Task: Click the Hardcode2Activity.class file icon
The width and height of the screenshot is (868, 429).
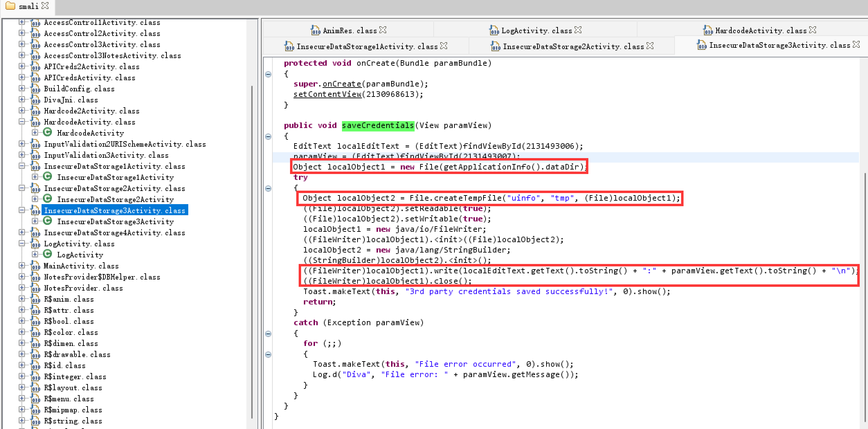Action: click(35, 111)
